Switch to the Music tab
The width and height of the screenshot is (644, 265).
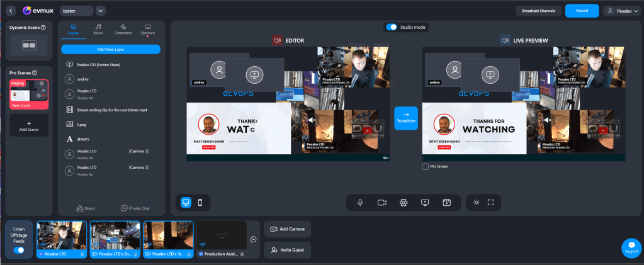click(98, 30)
